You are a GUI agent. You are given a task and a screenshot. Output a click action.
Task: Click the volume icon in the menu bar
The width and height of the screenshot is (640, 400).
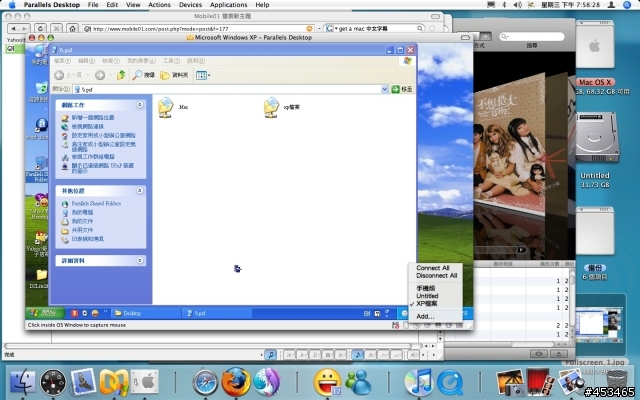click(x=518, y=5)
